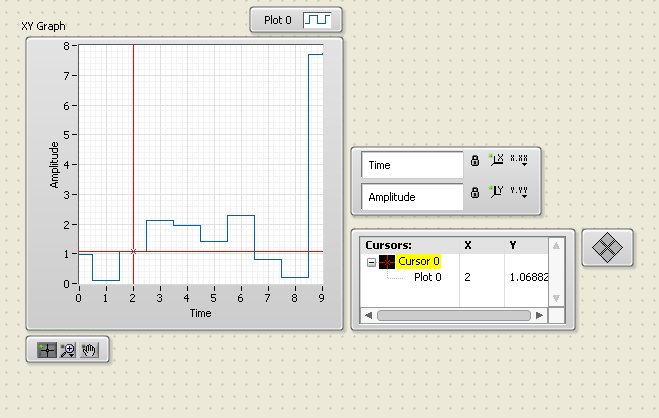Select the hand panning tool
This screenshot has height=418, width=659.
tap(89, 350)
